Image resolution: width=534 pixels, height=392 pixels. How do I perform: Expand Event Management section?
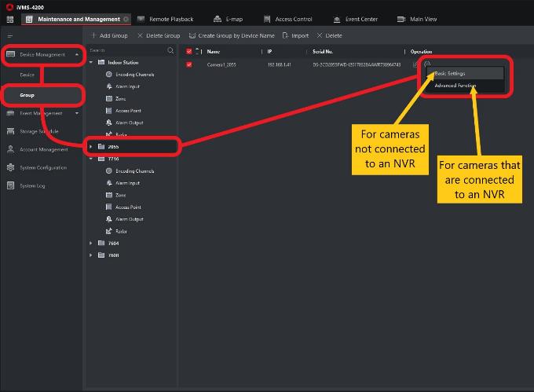(76, 113)
